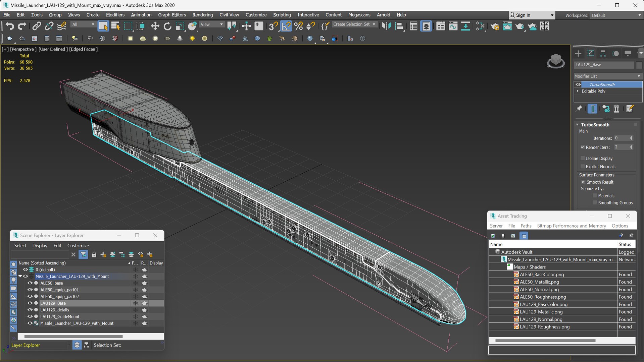Increase the TurboSmooth Iterations spinner
The width and height of the screenshot is (644, 362).
pos(631,137)
